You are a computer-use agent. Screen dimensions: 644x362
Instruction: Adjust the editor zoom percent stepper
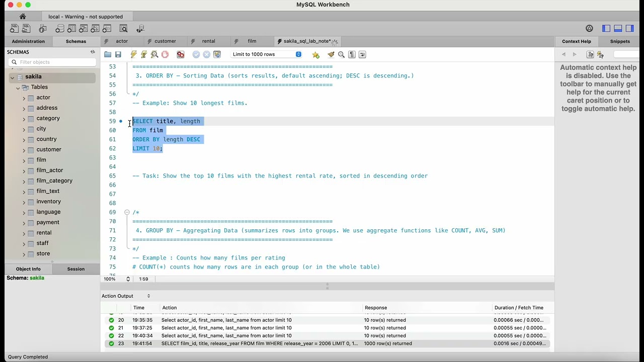point(128,279)
